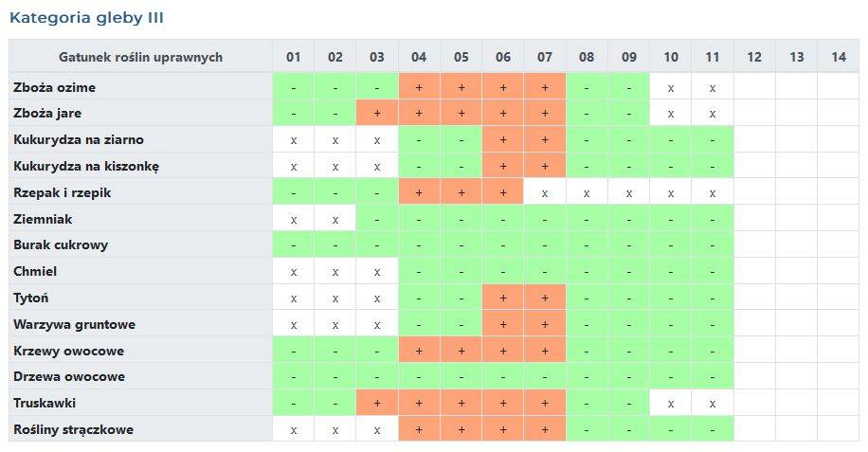
Task: Select column header 14
Action: point(838,57)
